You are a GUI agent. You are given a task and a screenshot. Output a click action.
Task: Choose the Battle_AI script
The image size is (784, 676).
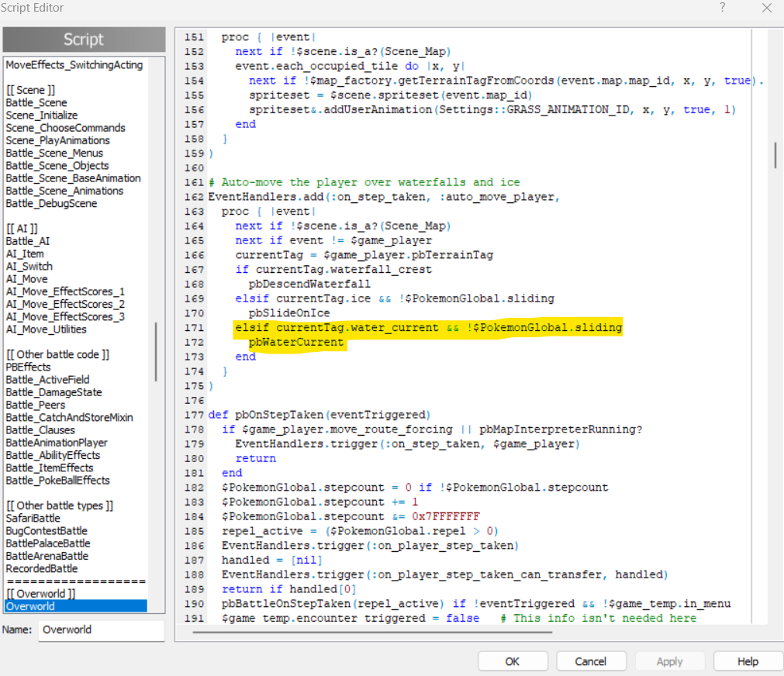pos(28,241)
